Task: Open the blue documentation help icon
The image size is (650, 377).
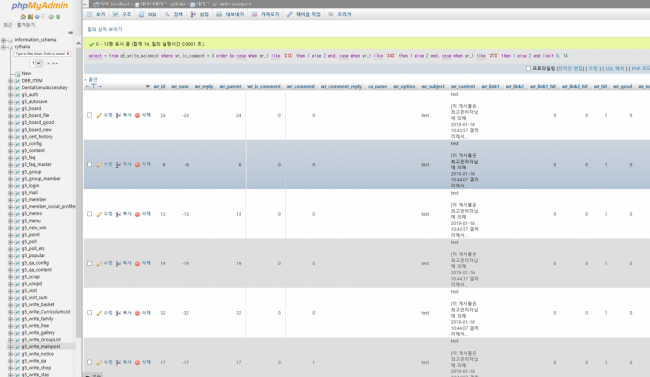Action: [37, 17]
